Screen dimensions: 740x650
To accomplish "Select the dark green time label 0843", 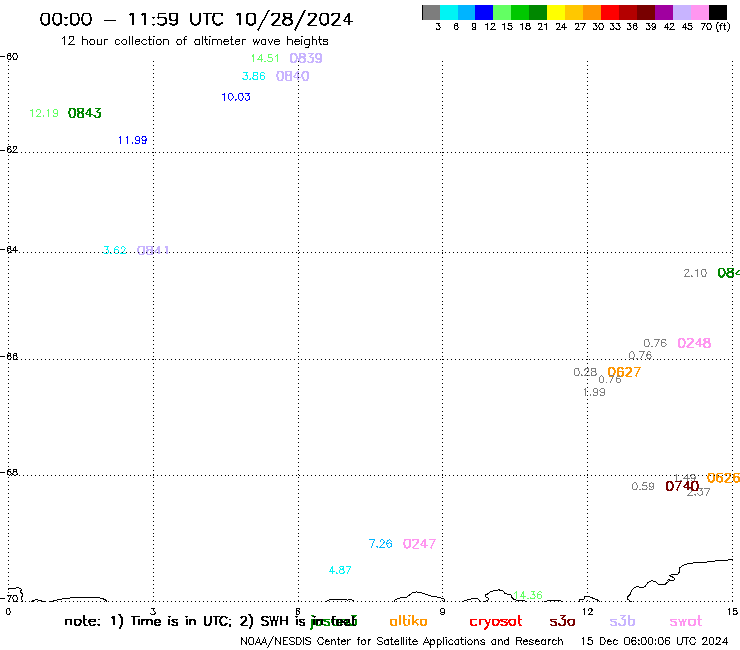I will click(x=84, y=113).
